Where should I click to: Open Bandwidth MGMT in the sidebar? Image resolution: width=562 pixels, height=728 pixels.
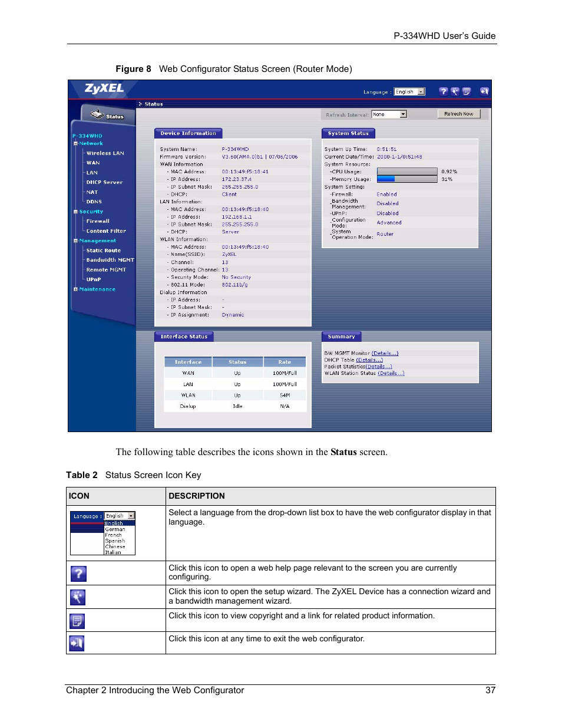pos(110,260)
